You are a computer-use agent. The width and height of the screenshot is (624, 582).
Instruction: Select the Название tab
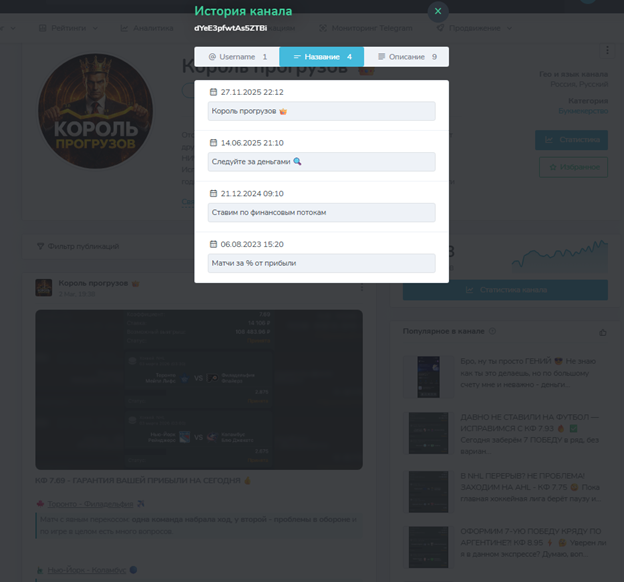point(322,57)
